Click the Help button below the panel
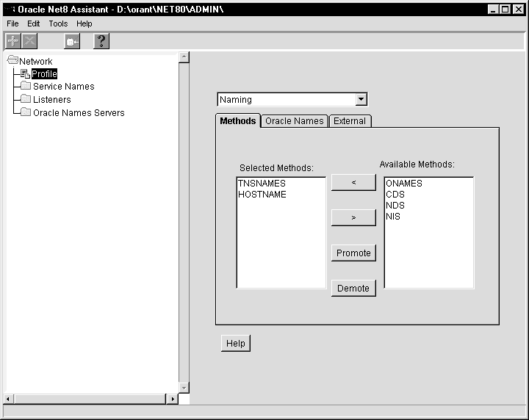This screenshot has height=420, width=529. (236, 343)
